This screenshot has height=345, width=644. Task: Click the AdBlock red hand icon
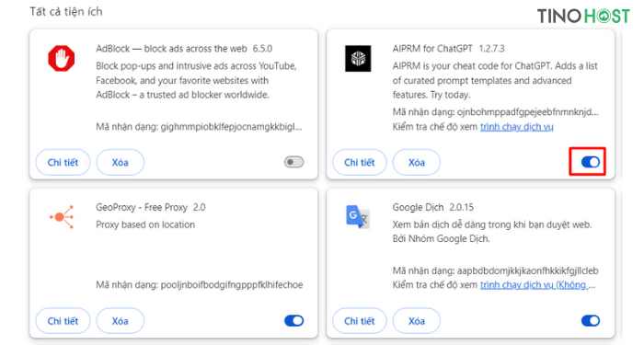coord(62,58)
